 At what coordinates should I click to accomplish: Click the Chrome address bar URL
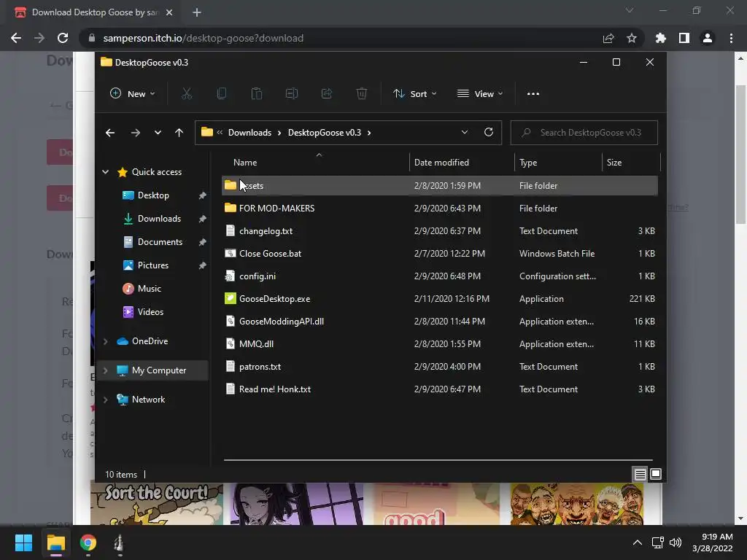coord(204,38)
